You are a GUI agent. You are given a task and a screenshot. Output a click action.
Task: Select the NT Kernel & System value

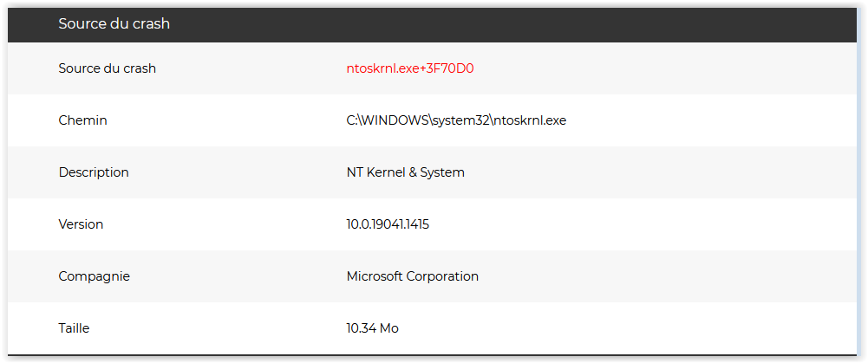pyautogui.click(x=405, y=172)
